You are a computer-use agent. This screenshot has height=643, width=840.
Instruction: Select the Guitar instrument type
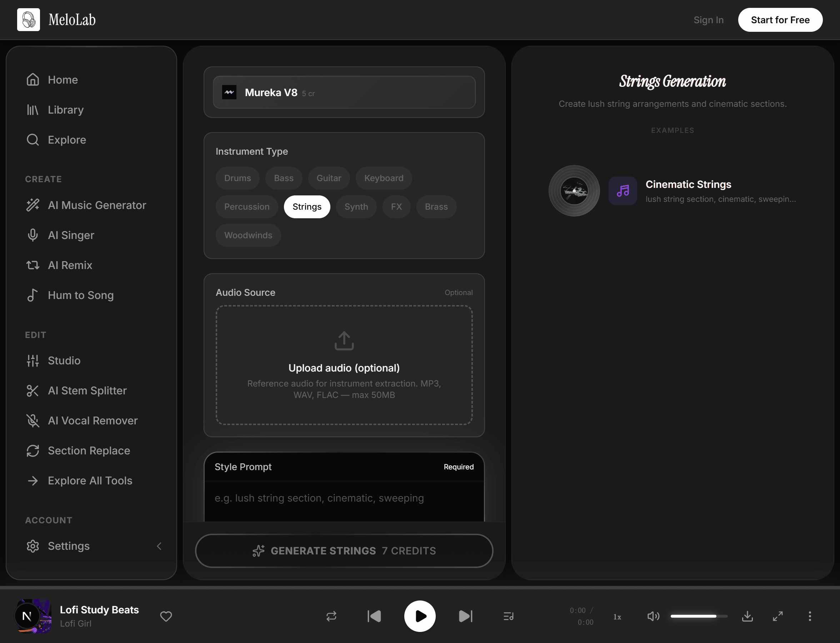[x=329, y=178]
